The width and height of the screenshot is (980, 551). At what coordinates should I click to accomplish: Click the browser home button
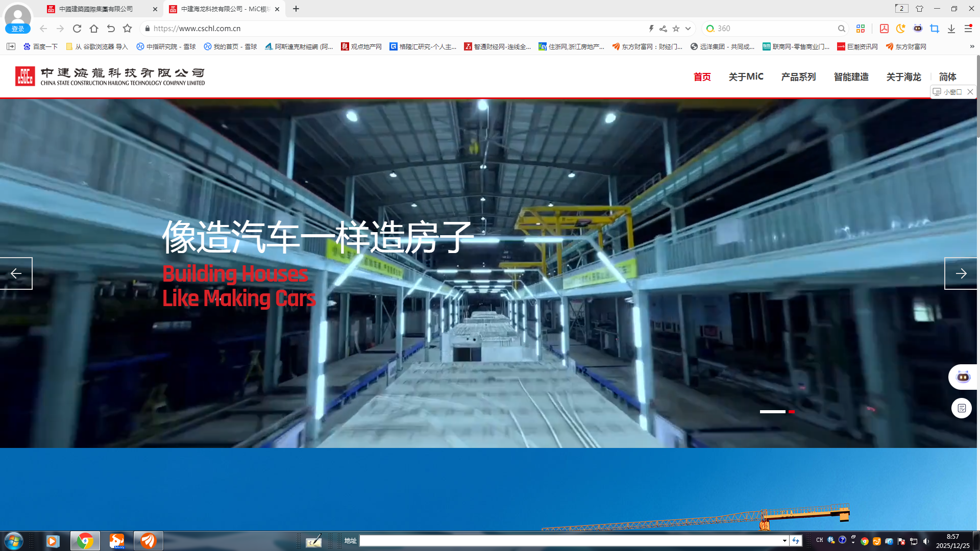(x=94, y=29)
